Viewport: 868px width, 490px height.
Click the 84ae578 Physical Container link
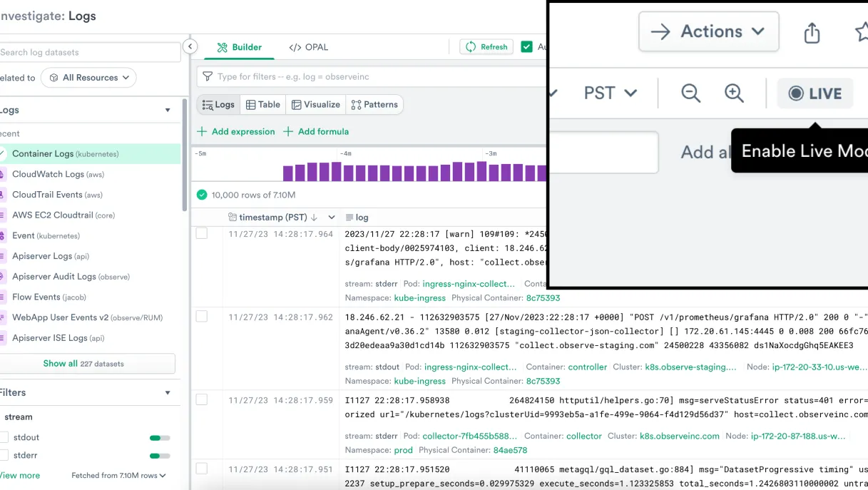(x=510, y=450)
